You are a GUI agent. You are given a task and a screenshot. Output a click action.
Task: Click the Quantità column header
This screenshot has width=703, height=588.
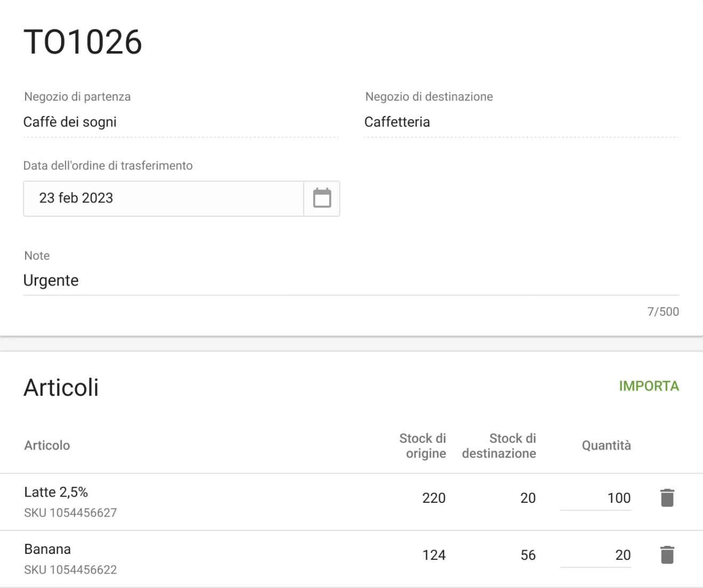606,445
